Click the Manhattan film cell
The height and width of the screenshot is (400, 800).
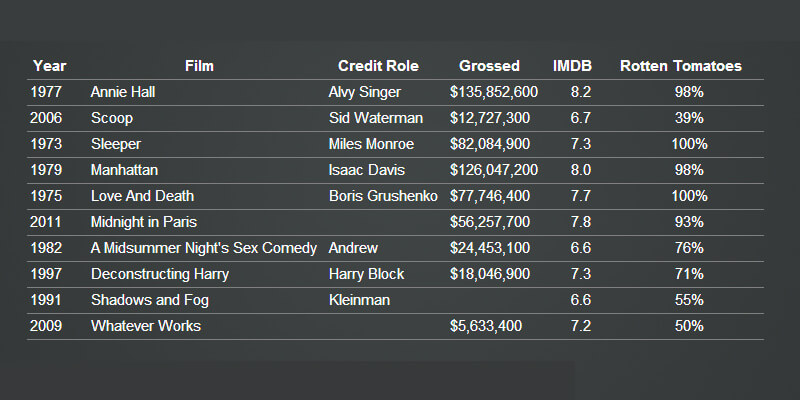tap(124, 170)
